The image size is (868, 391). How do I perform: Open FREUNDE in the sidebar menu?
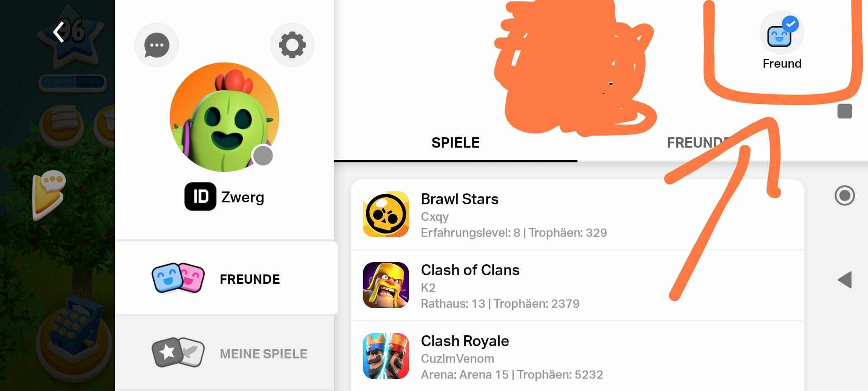(x=226, y=278)
